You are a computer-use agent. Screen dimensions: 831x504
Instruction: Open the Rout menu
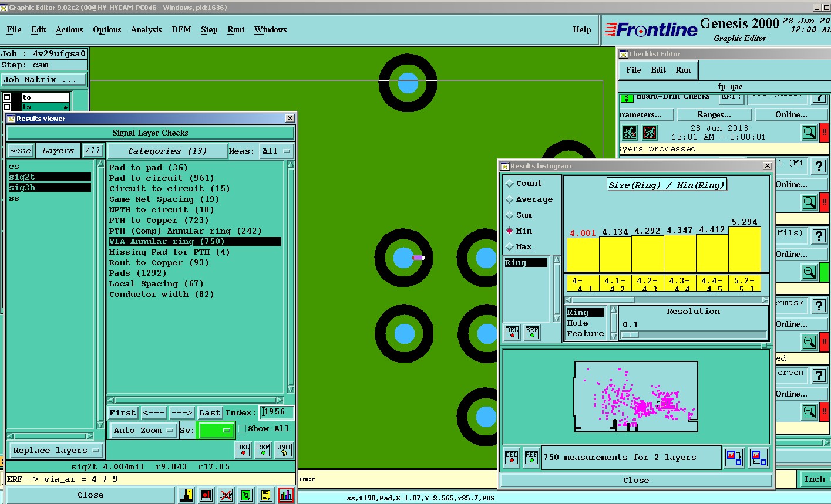(x=236, y=29)
